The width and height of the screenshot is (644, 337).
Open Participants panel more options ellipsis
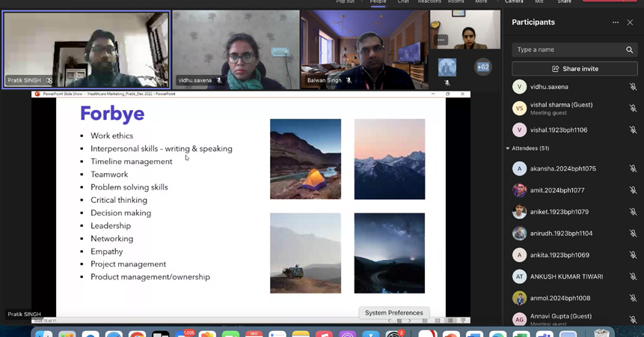coord(616,22)
